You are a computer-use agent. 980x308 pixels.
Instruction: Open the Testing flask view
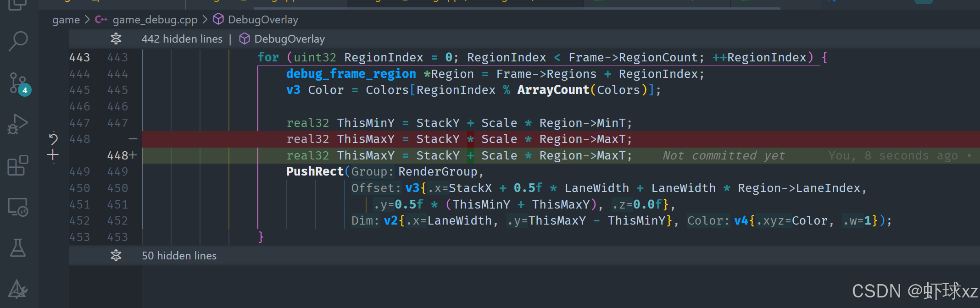[18, 247]
